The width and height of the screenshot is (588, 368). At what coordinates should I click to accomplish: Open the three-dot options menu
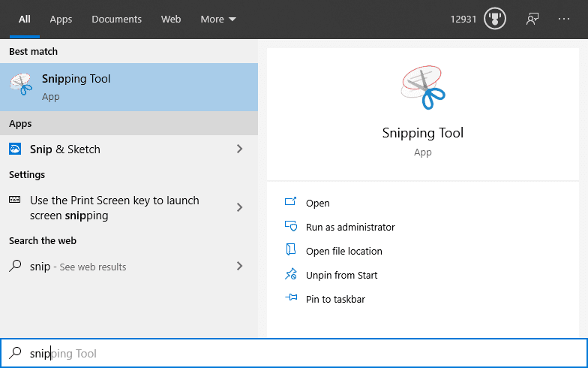tap(564, 20)
